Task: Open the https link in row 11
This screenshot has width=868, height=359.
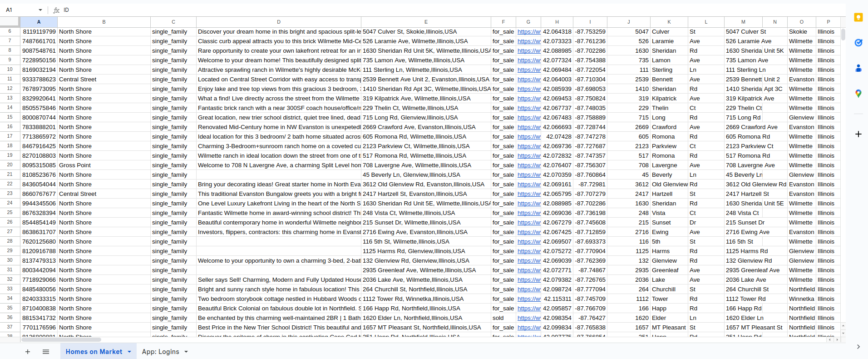Action: click(x=528, y=80)
